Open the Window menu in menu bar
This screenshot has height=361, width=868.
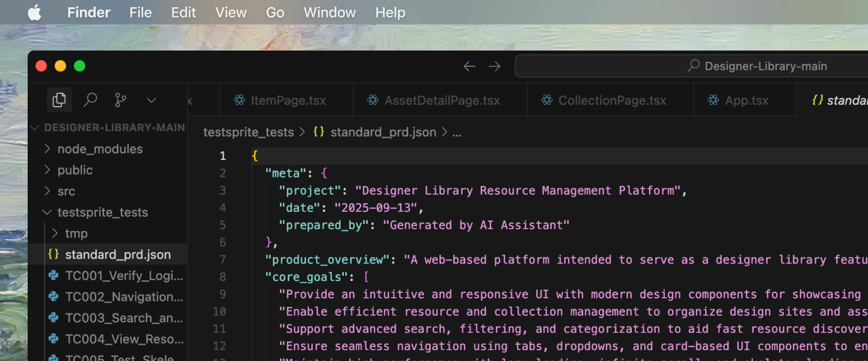(x=329, y=13)
